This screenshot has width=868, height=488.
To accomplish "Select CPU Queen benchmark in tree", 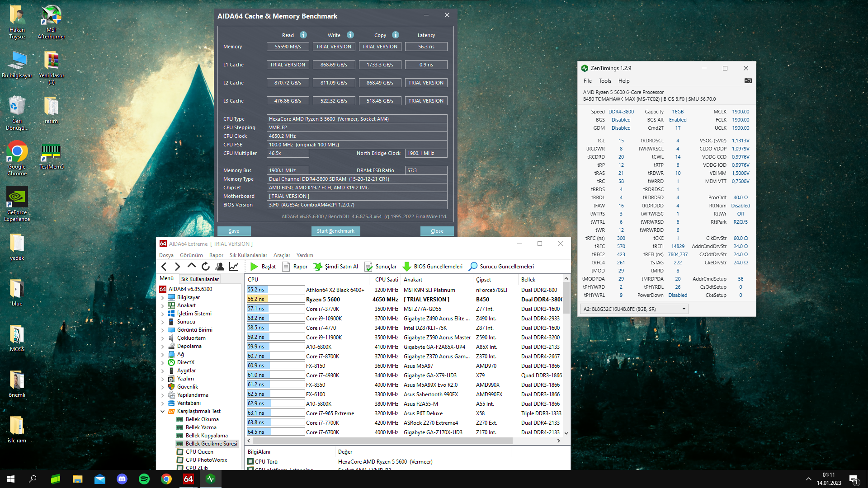I will (x=199, y=452).
